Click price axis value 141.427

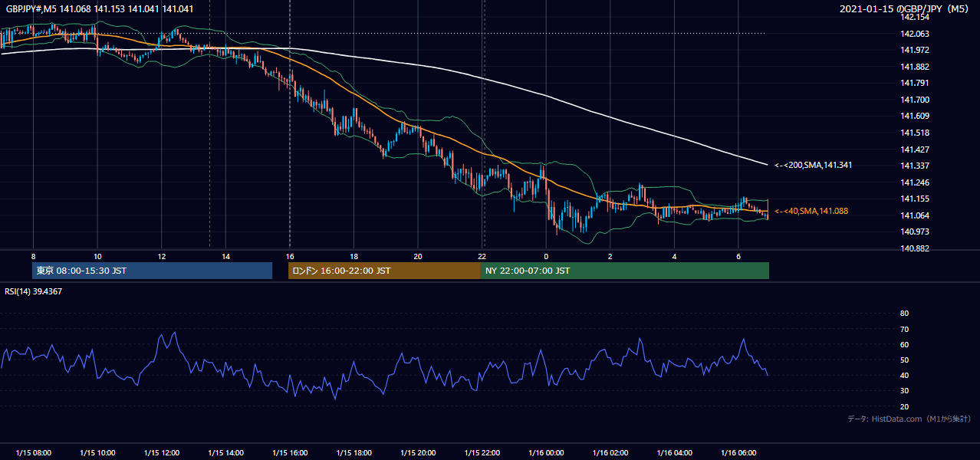tap(915, 149)
